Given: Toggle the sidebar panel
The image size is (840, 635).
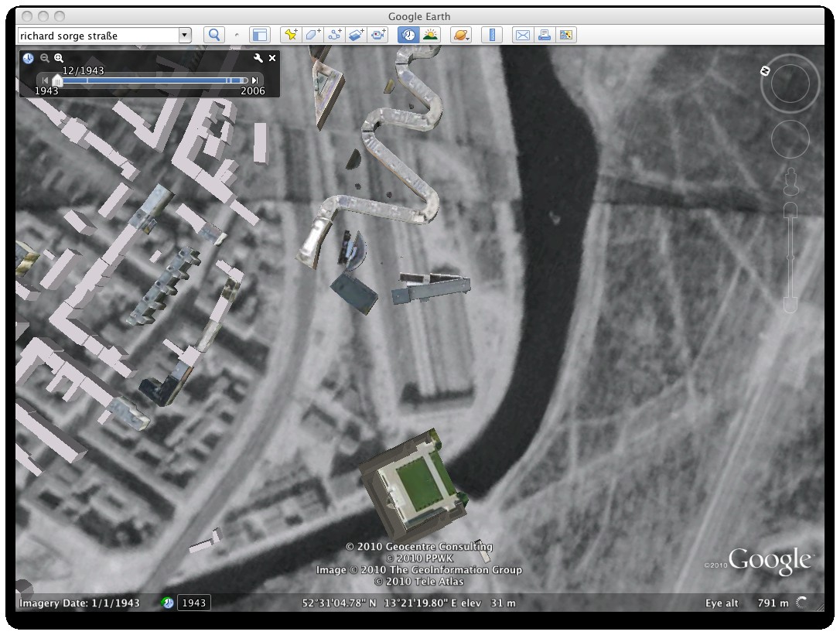Looking at the screenshot, I should click(x=259, y=35).
